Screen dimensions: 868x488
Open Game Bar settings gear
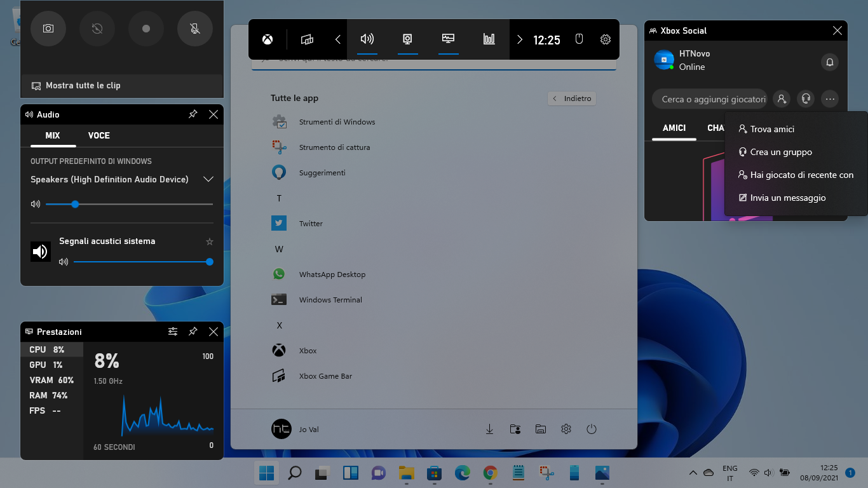click(x=606, y=39)
